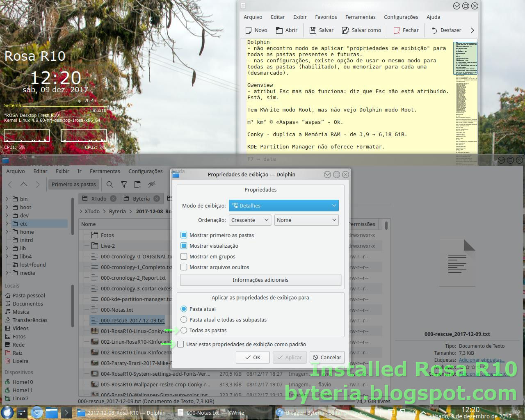Image resolution: width=525 pixels, height=420 pixels.
Task: Open the Ordenação Crescente dropdown
Action: pos(250,220)
